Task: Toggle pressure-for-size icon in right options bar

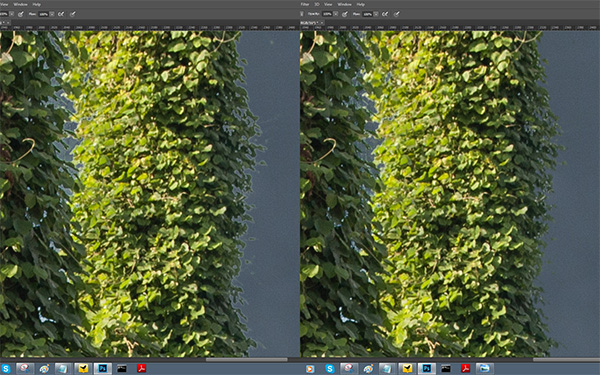Action: pyautogui.click(x=397, y=14)
